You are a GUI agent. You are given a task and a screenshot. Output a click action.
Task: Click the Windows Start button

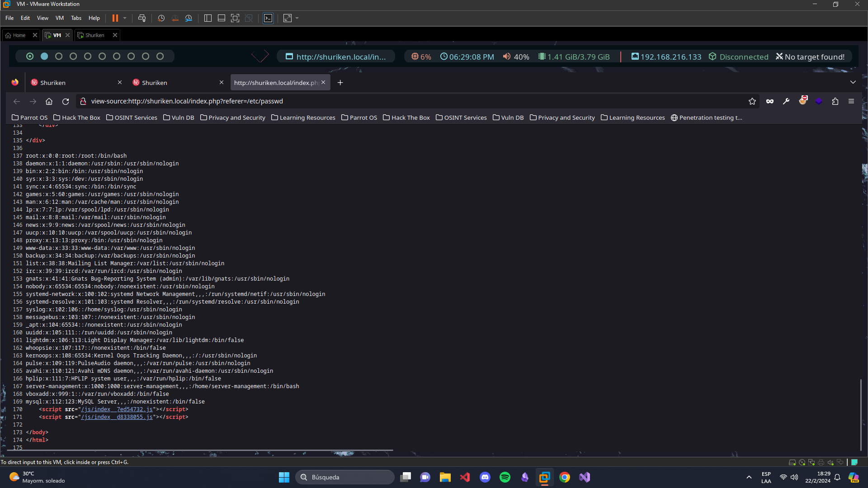(284, 477)
